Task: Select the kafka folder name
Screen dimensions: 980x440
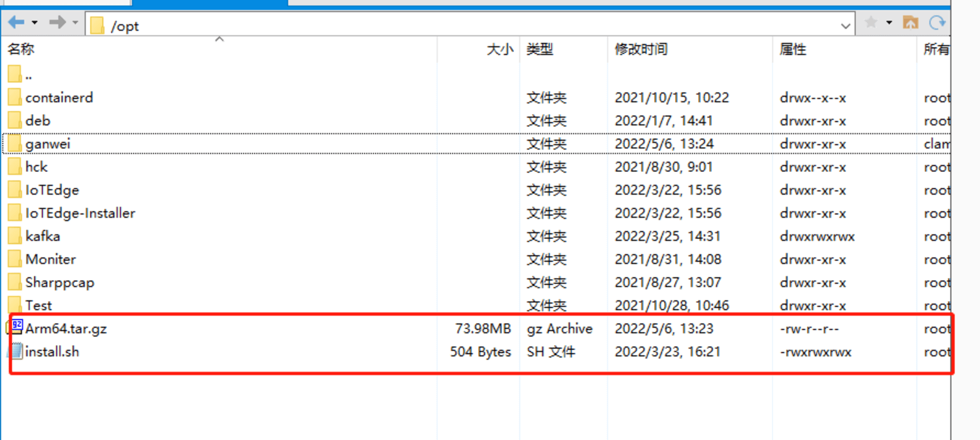Action: pos(43,236)
